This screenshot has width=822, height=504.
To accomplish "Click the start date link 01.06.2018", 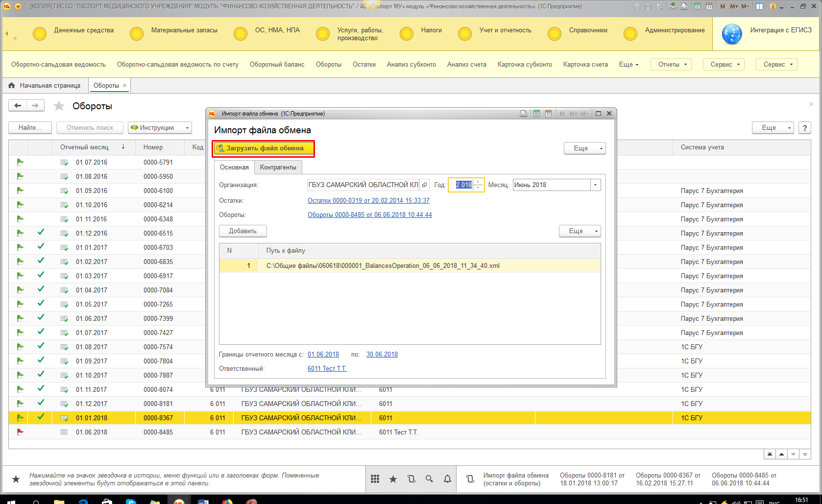I will coord(323,354).
